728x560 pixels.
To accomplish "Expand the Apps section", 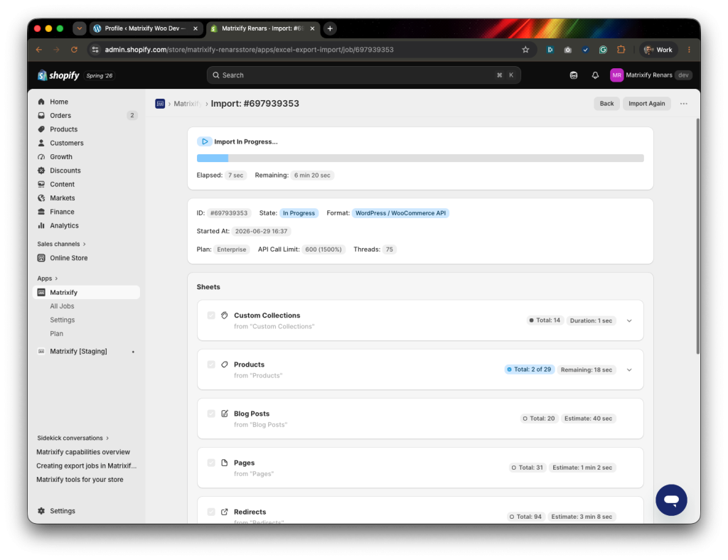I will (x=48, y=279).
